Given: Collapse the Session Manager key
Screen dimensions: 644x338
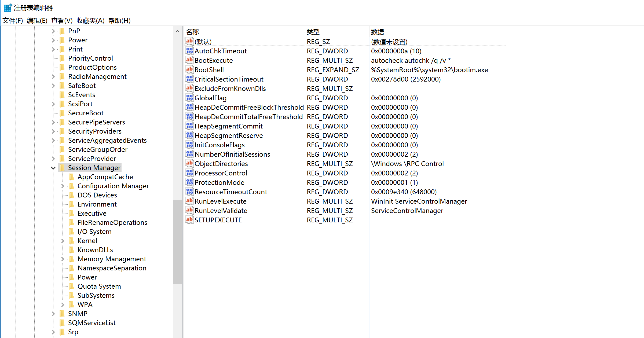Looking at the screenshot, I should coord(53,168).
